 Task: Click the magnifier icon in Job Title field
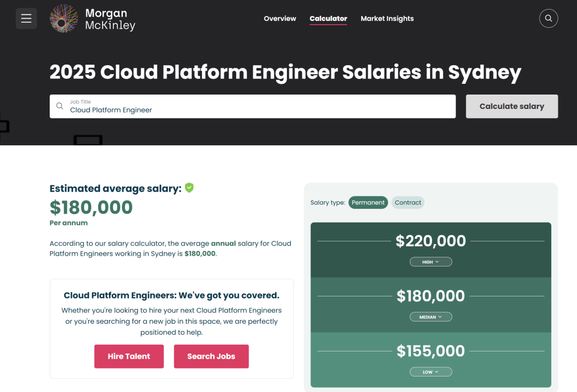click(60, 106)
